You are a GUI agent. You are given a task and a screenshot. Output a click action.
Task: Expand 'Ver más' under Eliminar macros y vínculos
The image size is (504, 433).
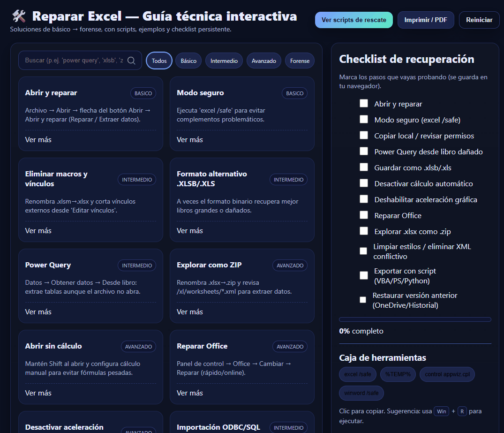coord(38,231)
